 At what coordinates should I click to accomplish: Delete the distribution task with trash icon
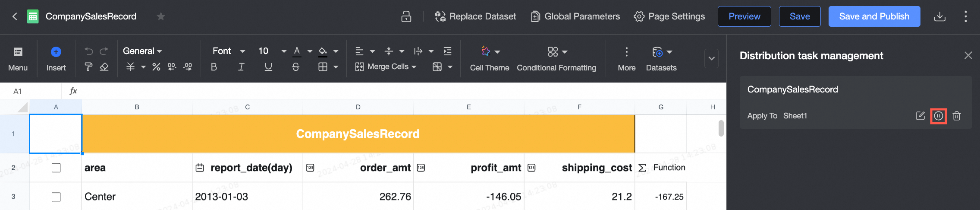pos(957,116)
